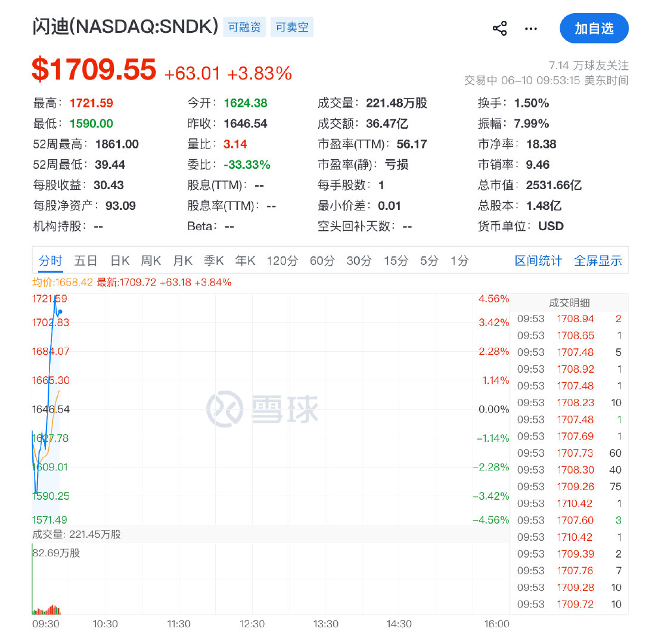Select the 年K tab
Screen dimensions: 652x644
pos(245,261)
